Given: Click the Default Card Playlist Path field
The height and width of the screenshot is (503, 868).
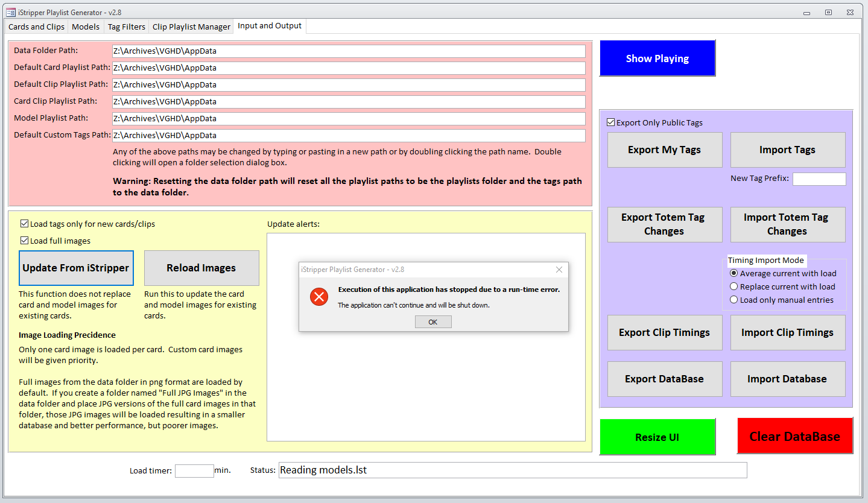Looking at the screenshot, I should click(x=349, y=68).
